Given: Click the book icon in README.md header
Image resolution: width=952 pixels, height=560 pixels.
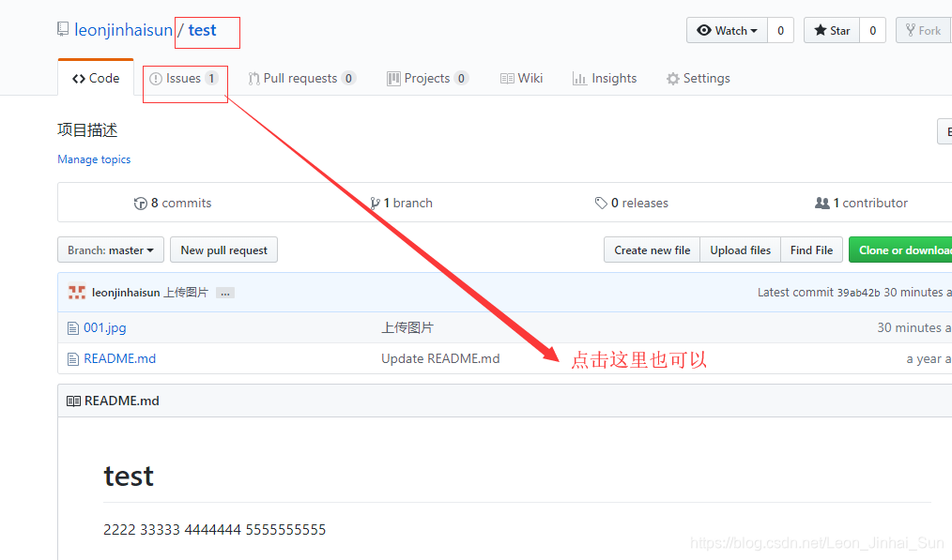Looking at the screenshot, I should pos(73,401).
